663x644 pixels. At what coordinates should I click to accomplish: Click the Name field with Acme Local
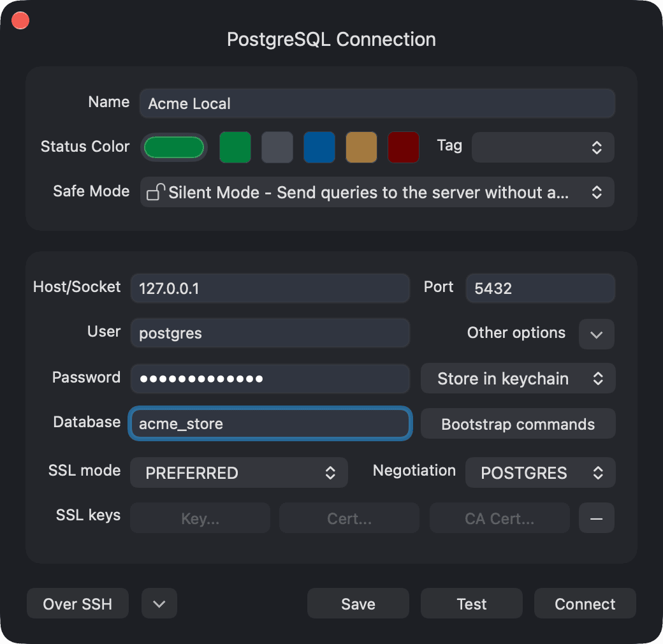pos(377,103)
